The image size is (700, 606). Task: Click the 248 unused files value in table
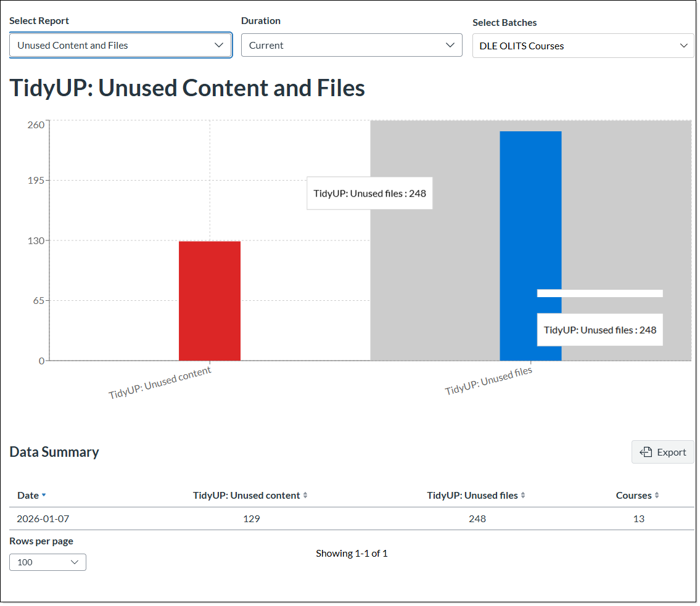(477, 518)
